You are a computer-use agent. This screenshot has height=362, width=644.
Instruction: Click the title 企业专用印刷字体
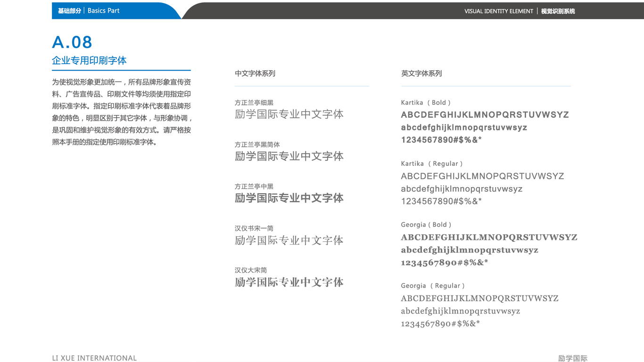(89, 60)
